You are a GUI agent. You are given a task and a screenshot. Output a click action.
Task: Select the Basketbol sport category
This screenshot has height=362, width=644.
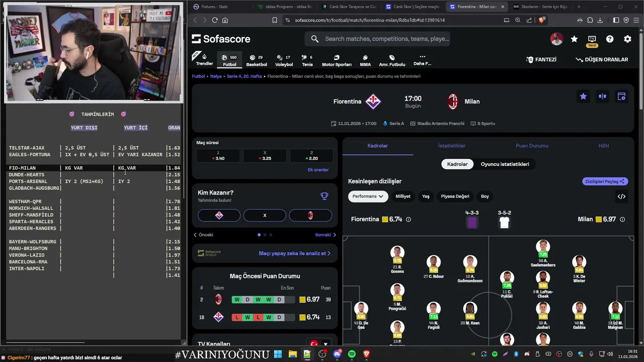point(257,60)
